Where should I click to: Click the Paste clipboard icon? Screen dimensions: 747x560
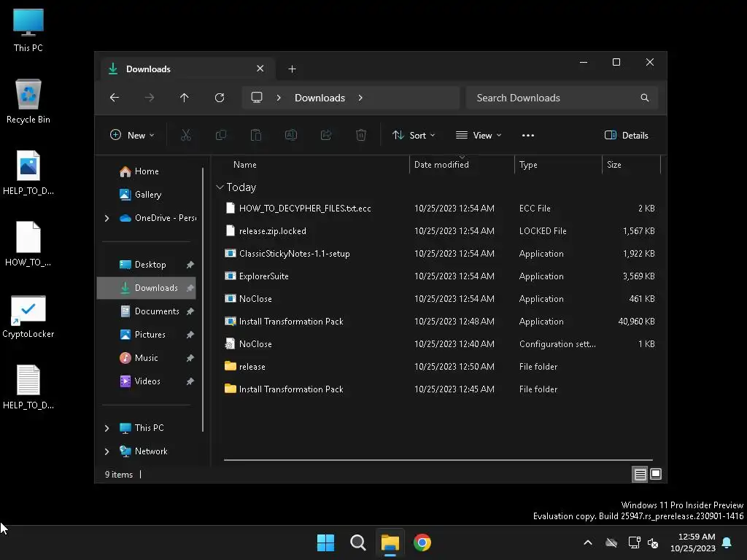256,135
